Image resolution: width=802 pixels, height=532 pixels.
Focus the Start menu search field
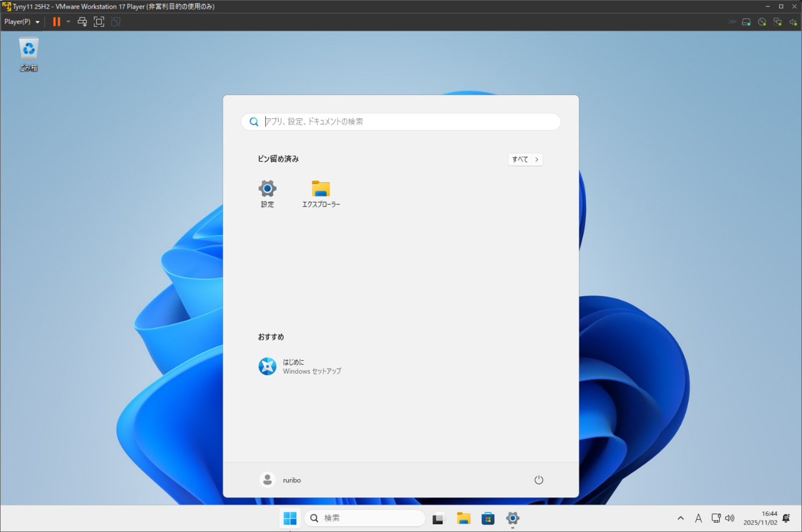coord(401,122)
